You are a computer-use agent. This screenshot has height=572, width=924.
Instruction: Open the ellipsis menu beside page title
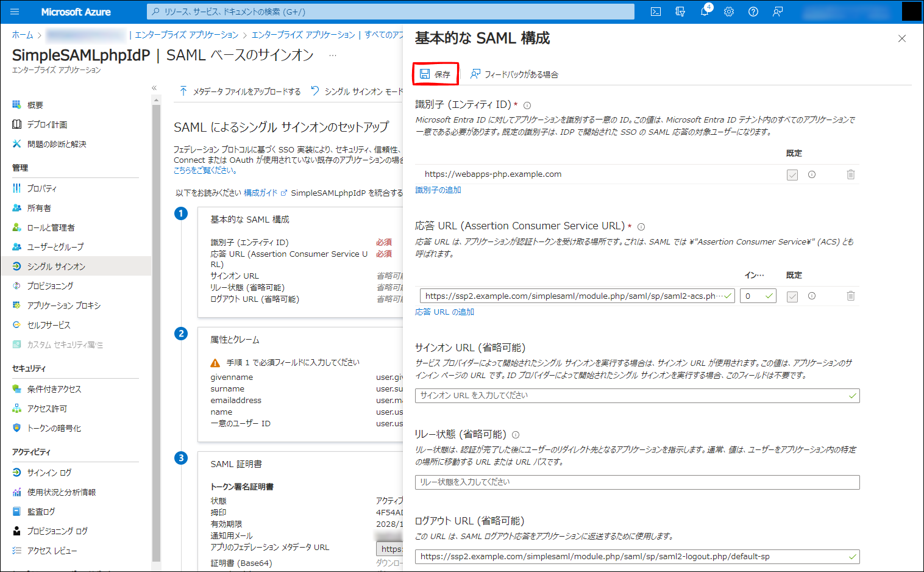[333, 55]
